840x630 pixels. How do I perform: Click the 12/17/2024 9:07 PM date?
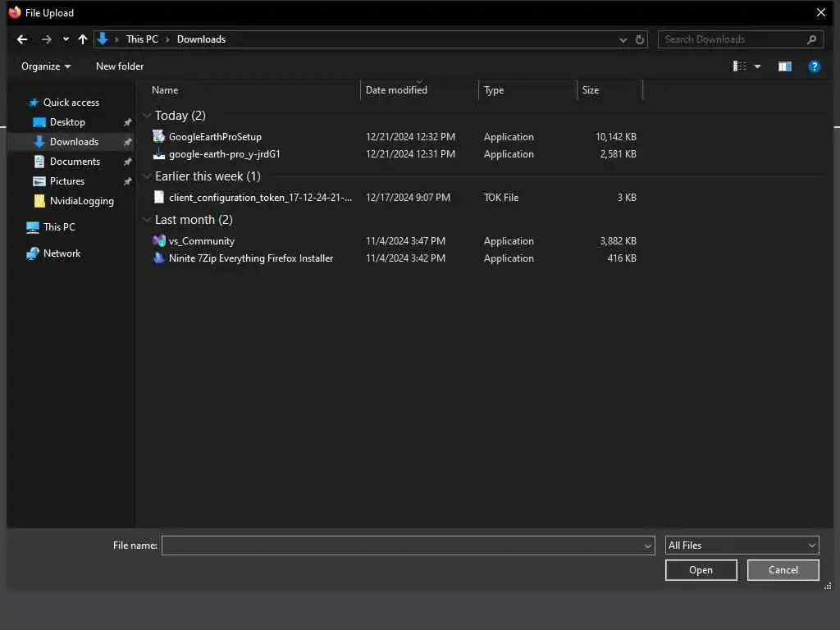[408, 197]
